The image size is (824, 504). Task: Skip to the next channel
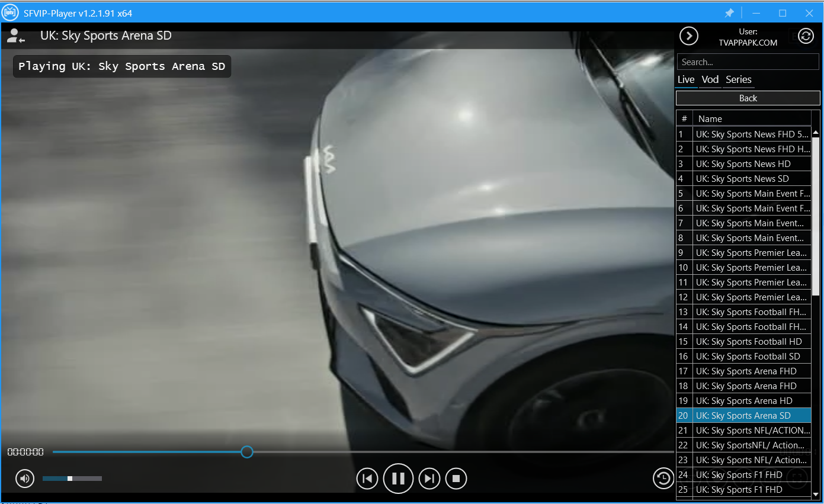click(429, 479)
